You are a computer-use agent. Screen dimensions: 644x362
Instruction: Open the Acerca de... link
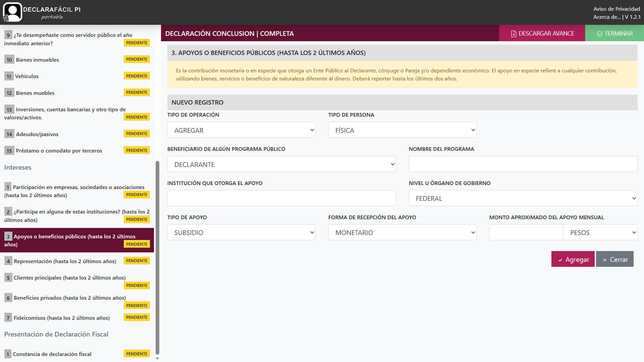(607, 17)
